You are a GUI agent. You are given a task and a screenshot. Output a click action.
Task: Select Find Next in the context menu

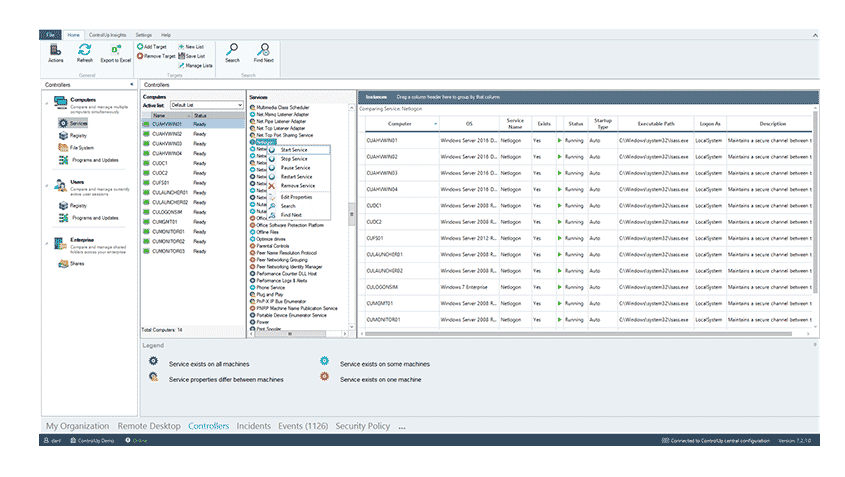click(x=300, y=215)
